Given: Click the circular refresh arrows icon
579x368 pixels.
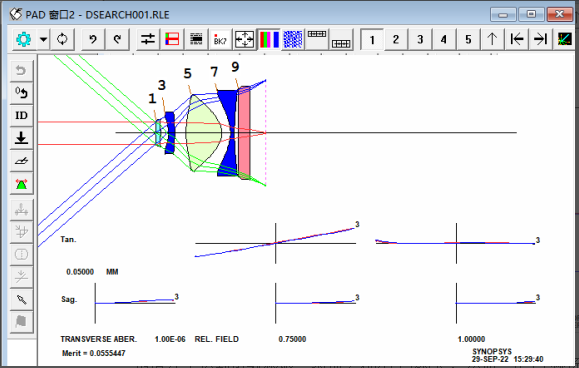Looking at the screenshot, I should pyautogui.click(x=62, y=39).
